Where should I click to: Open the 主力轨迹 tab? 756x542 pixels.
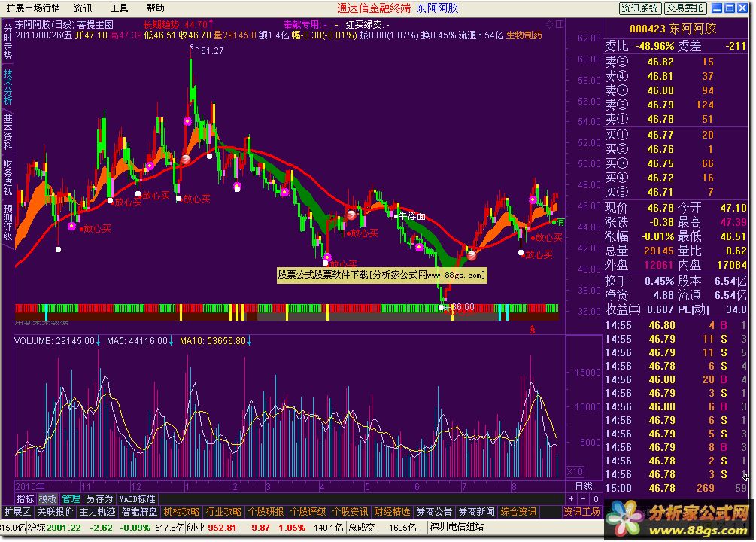(x=97, y=512)
